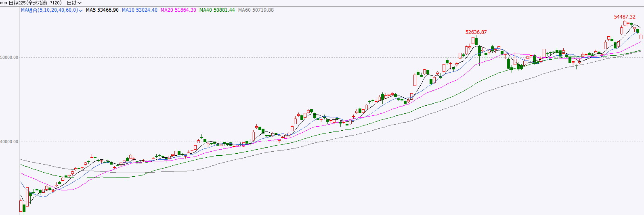Select the last candlestick on the right
The width and height of the screenshot is (644, 215).
(x=641, y=37)
